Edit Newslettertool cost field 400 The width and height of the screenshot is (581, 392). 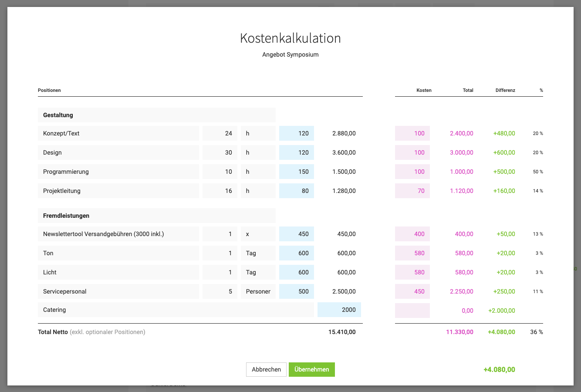412,234
